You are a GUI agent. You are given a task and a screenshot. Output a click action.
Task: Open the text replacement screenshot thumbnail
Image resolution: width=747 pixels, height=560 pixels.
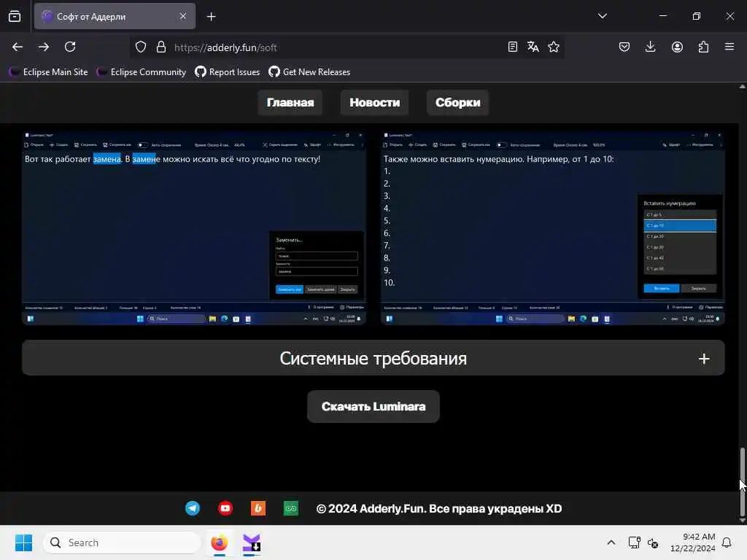pyautogui.click(x=194, y=227)
